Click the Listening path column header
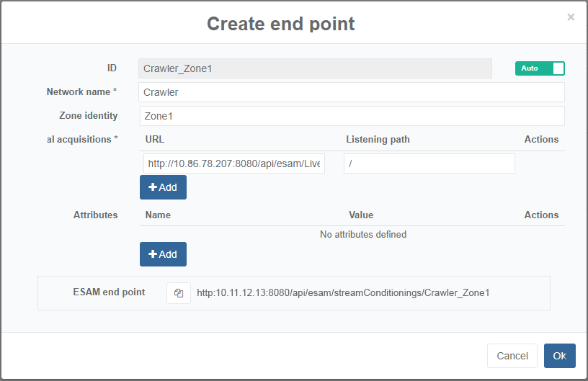Image resolution: width=588 pixels, height=381 pixels. [x=378, y=139]
